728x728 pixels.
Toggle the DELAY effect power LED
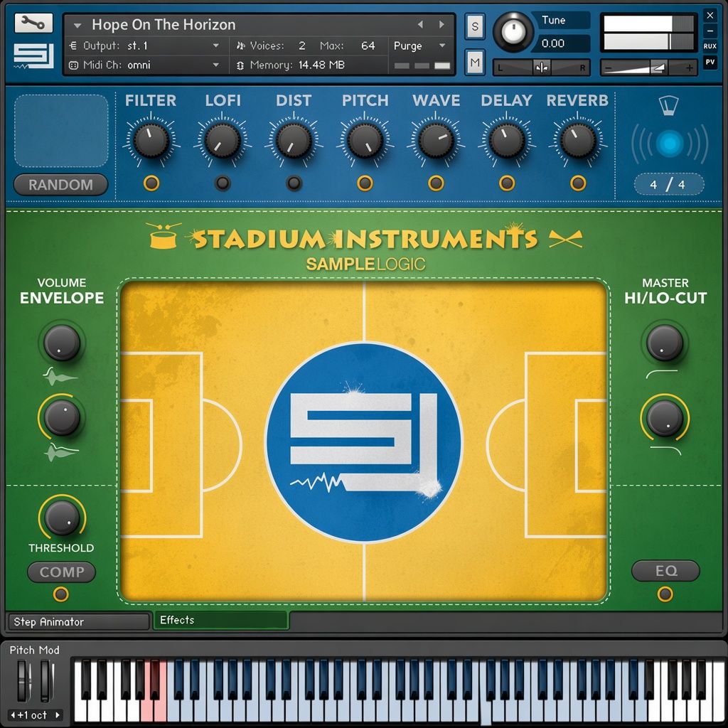(506, 183)
